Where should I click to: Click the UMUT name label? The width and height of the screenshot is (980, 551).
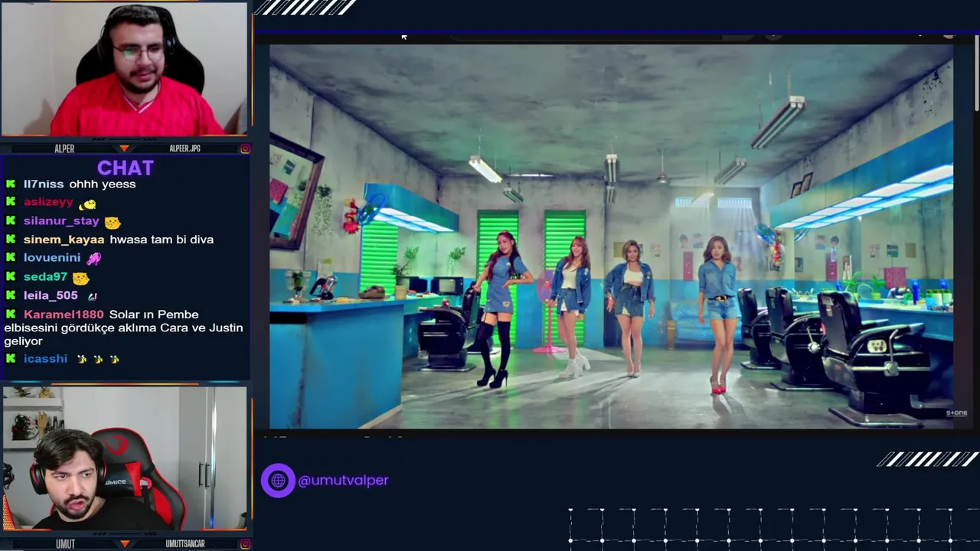click(65, 543)
